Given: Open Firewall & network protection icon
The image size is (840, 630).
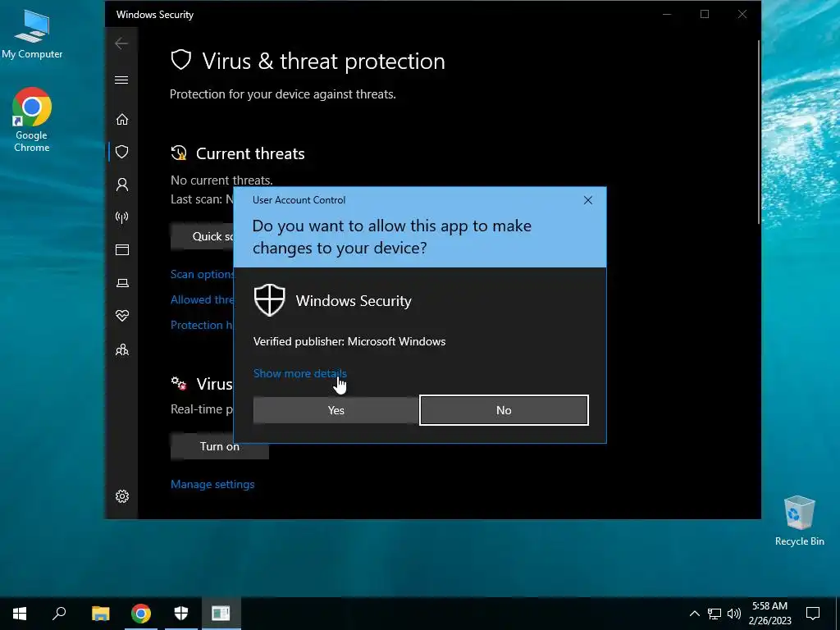Looking at the screenshot, I should (x=122, y=217).
